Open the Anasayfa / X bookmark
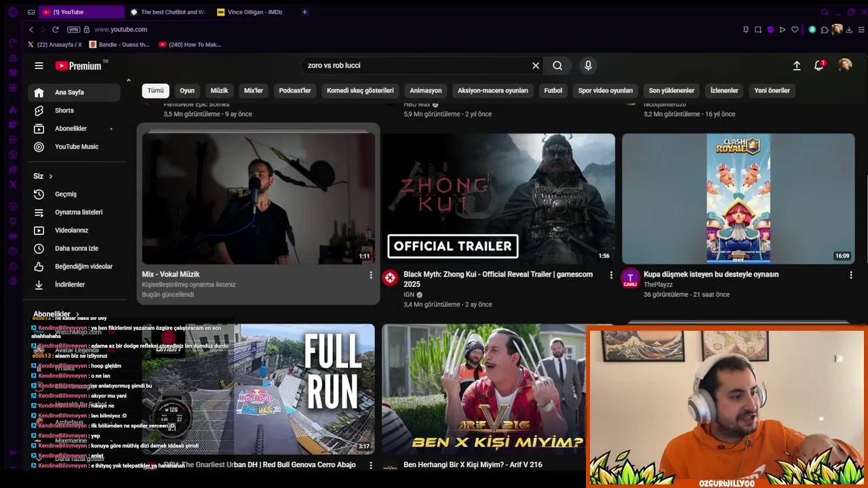Viewport: 868px width, 488px height. (x=55, y=45)
